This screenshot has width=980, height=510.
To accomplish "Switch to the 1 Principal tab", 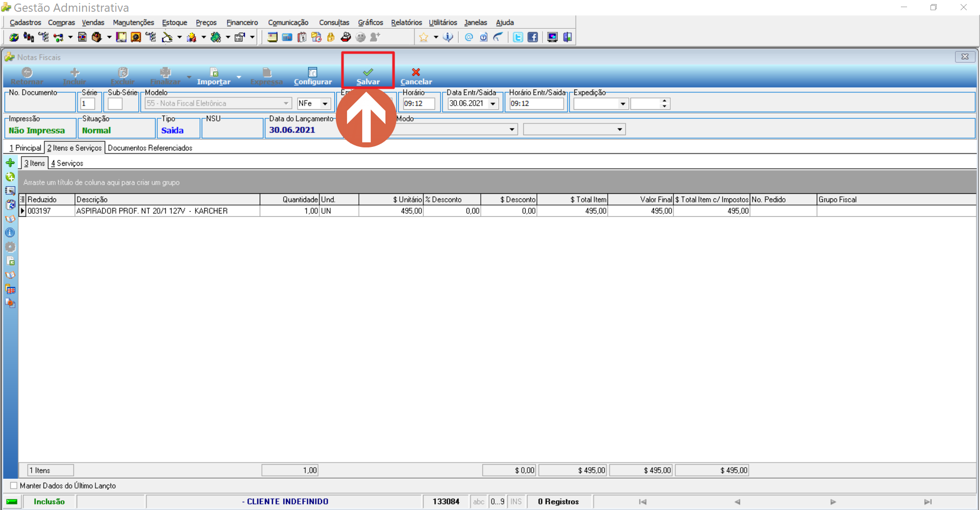I will [x=25, y=148].
